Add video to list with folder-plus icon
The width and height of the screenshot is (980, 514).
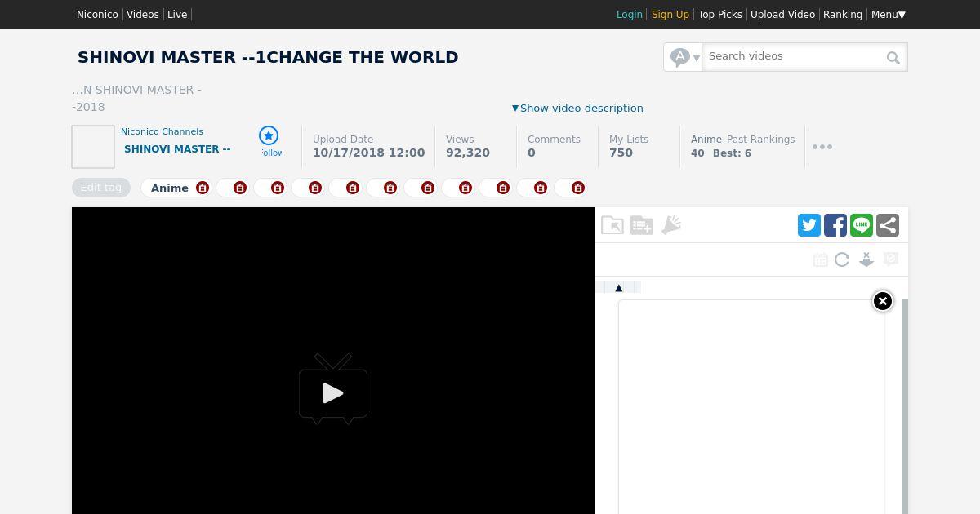tap(642, 225)
